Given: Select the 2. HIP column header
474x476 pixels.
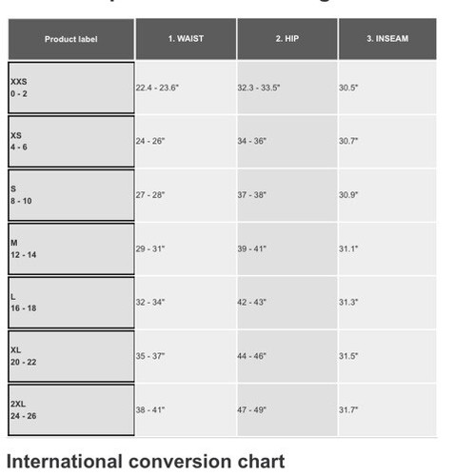Looking at the screenshot, I should click(x=287, y=39).
